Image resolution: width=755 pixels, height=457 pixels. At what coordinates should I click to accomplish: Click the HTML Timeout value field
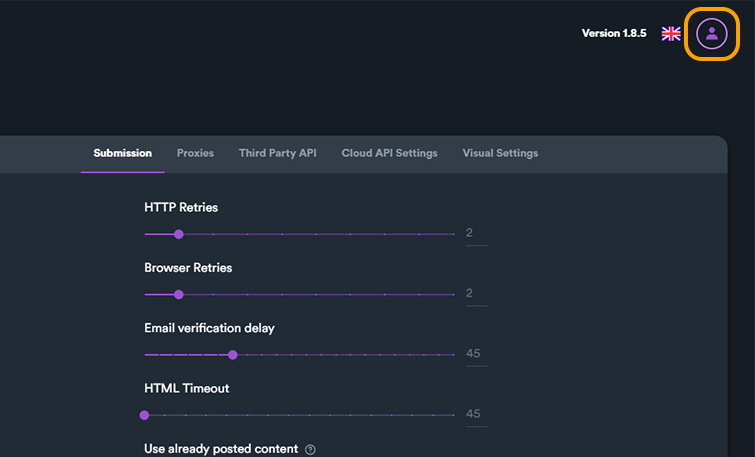coord(475,414)
